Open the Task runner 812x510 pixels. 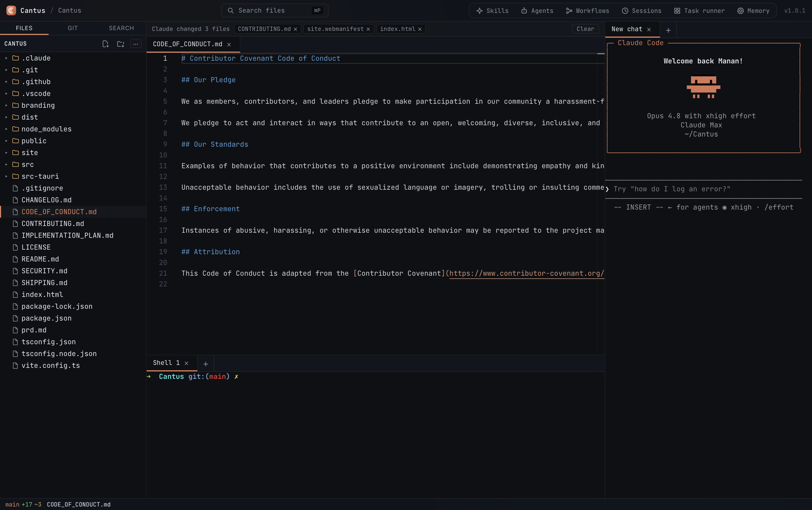click(x=699, y=11)
